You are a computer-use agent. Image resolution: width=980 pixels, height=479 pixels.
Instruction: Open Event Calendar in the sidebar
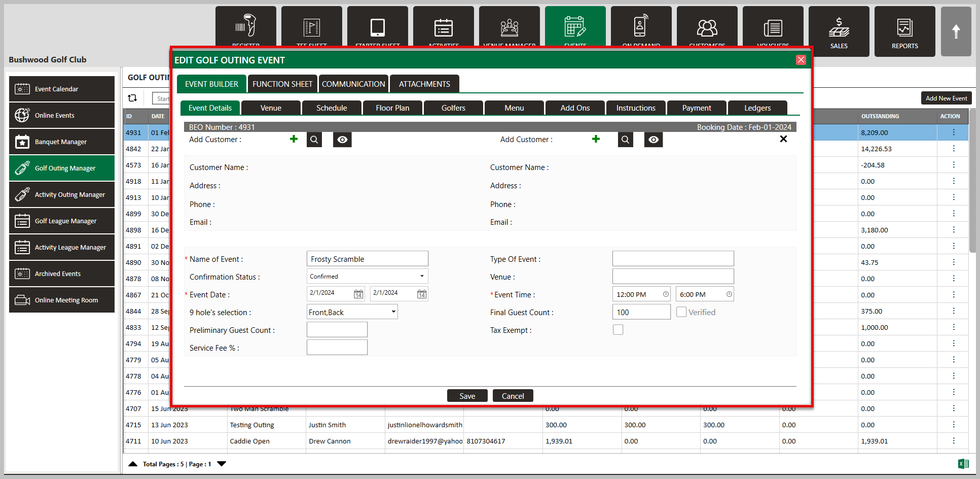(x=62, y=89)
